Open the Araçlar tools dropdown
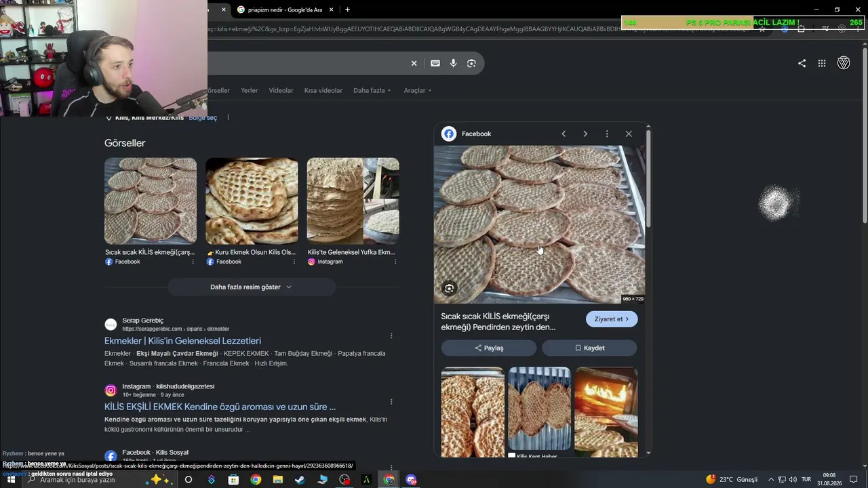The image size is (868, 488). pos(418,90)
